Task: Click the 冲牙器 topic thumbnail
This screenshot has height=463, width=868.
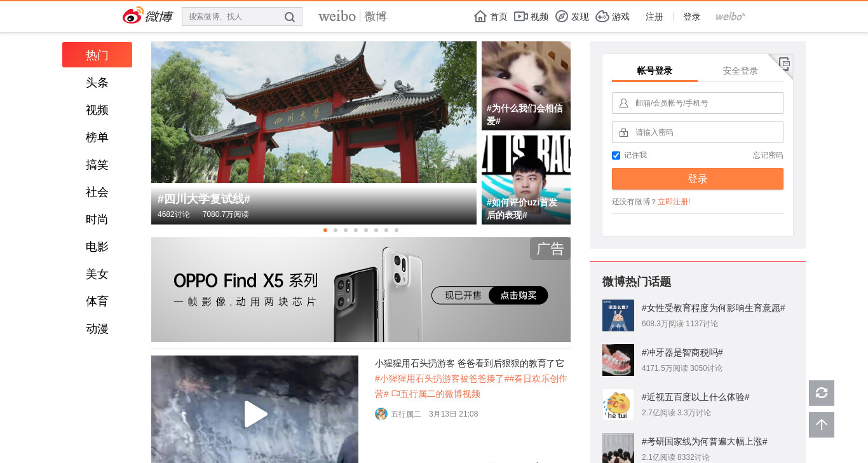Action: (618, 360)
